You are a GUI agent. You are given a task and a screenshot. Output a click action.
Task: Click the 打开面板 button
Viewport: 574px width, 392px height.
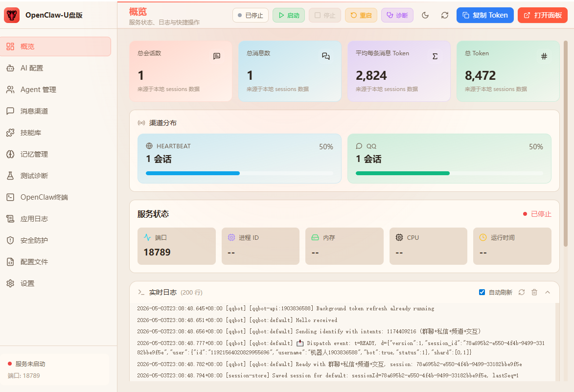pos(543,15)
